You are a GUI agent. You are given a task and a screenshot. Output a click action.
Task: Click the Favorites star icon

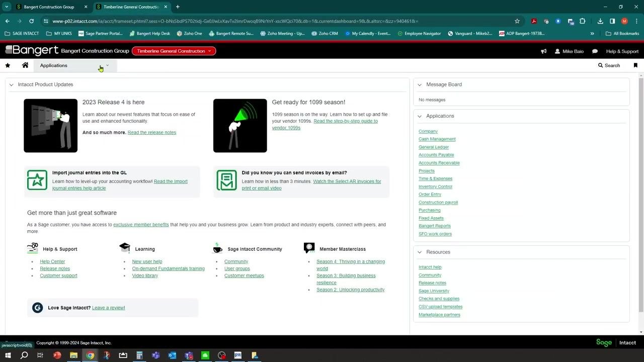tap(8, 65)
